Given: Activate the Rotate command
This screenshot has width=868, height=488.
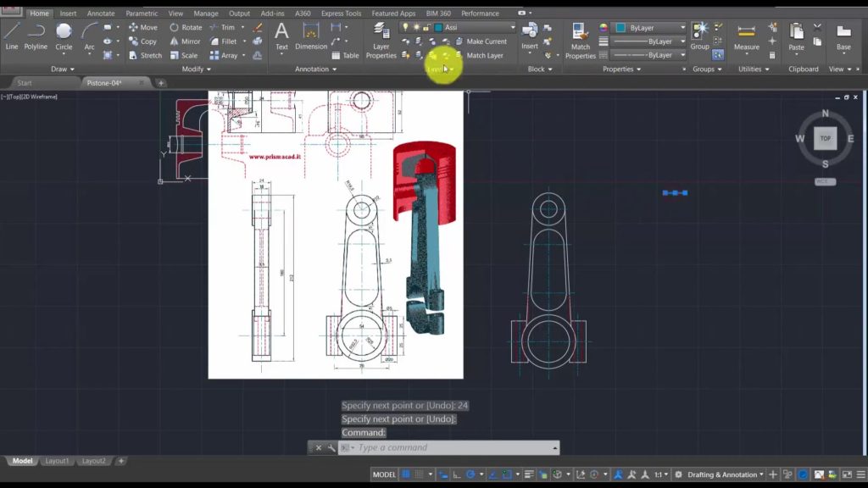Looking at the screenshot, I should coord(186,27).
